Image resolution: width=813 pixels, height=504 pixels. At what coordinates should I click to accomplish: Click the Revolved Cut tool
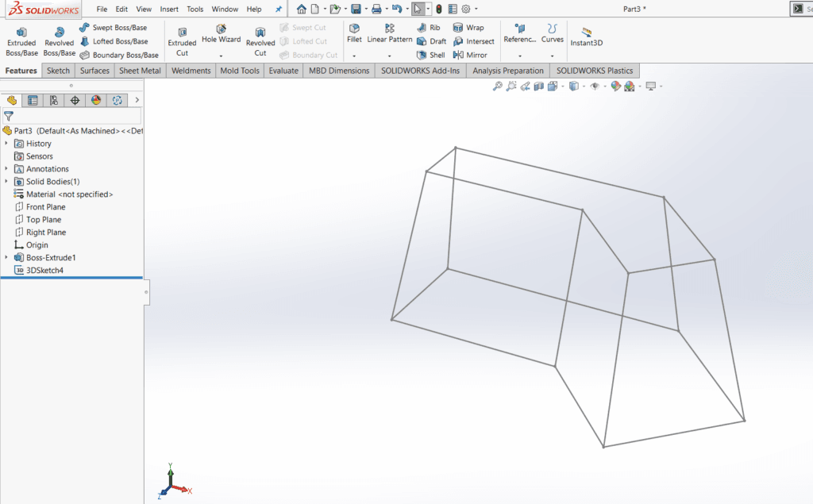(x=260, y=41)
